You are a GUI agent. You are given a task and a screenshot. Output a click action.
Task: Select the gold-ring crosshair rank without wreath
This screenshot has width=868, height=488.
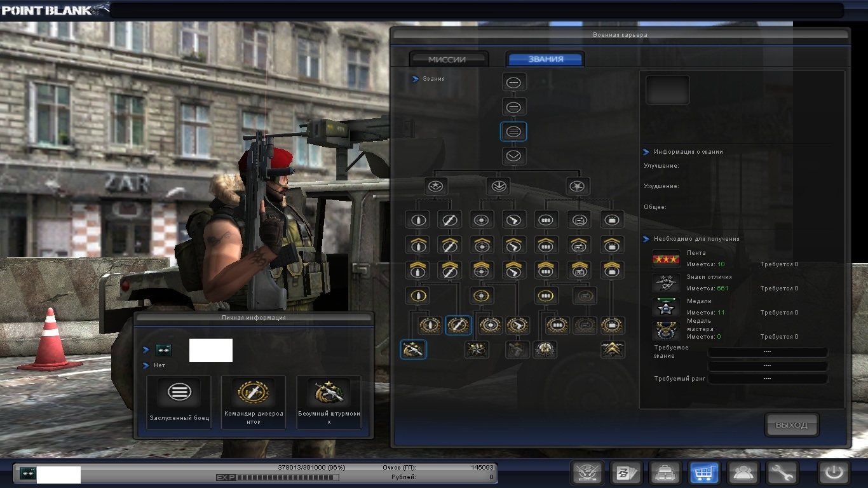(x=482, y=295)
